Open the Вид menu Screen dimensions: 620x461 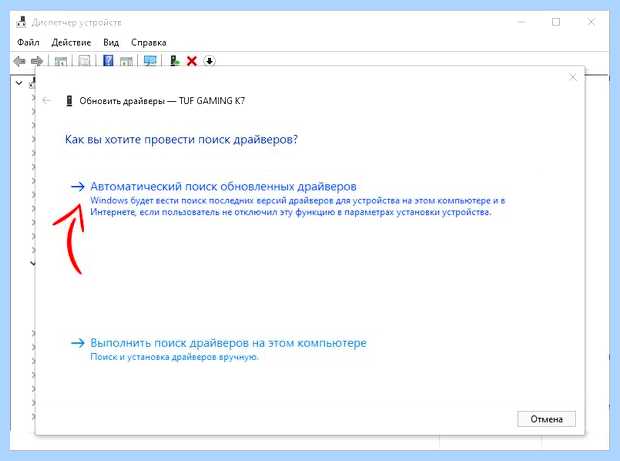point(111,42)
